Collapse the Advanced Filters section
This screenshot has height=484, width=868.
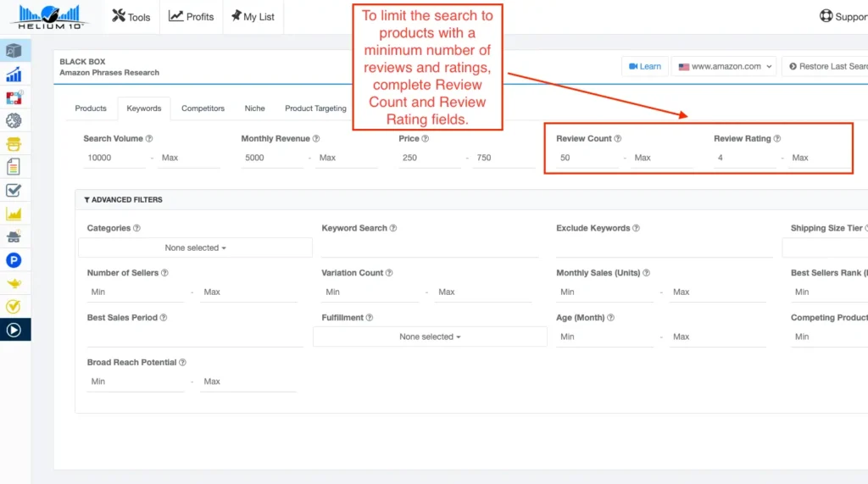[124, 200]
